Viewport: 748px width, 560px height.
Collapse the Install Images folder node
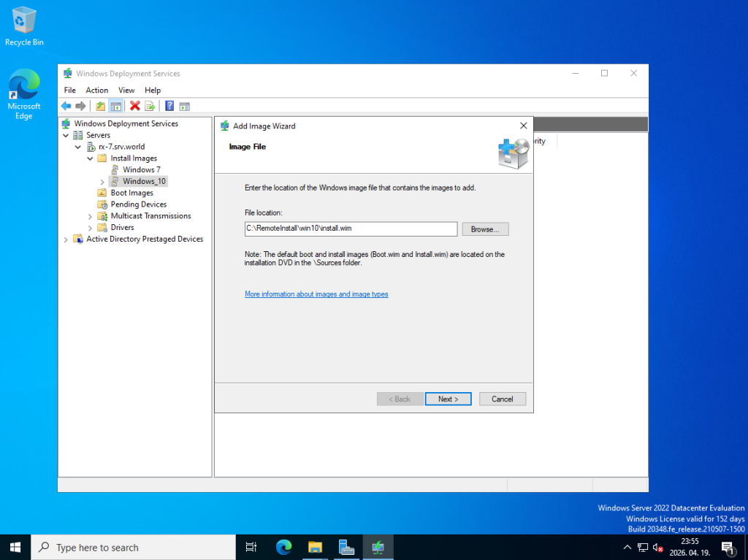pyautogui.click(x=91, y=158)
